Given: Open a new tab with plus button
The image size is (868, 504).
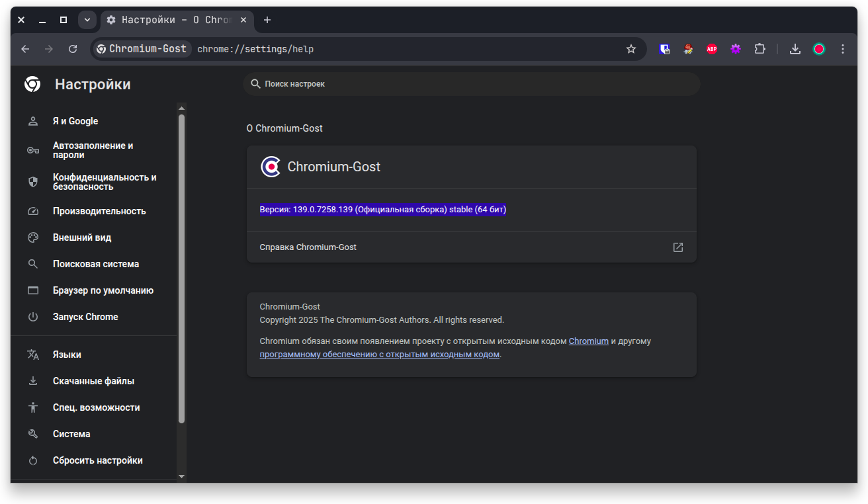Looking at the screenshot, I should (267, 20).
